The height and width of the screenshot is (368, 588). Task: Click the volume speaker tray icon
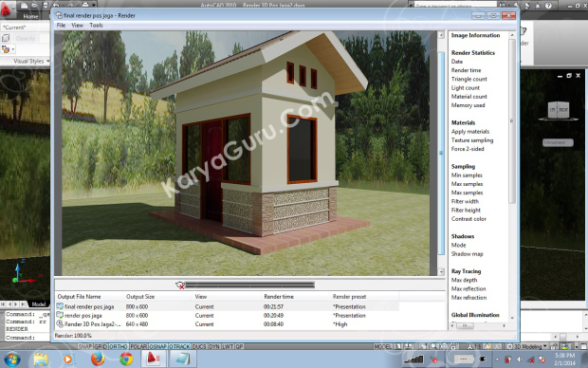[x=520, y=359]
